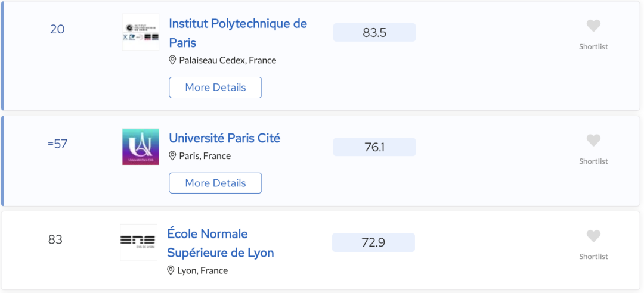The height and width of the screenshot is (293, 644).
Task: Click location pin next to Paris, France
Action: [173, 156]
